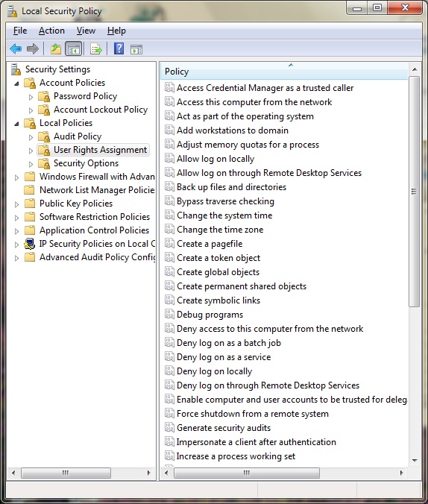
Task: Click the Back arrow toolbar icon
Action: click(16, 49)
